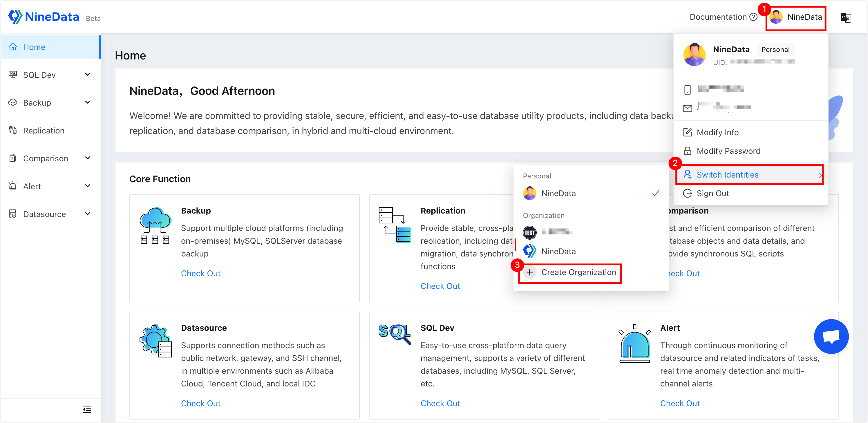Click the email envelope icon in the user panel
The height and width of the screenshot is (423, 868).
pyautogui.click(x=687, y=108)
